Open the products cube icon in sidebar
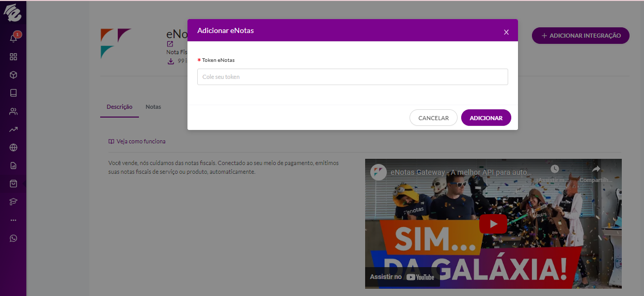The width and height of the screenshot is (644, 296). coord(13,75)
